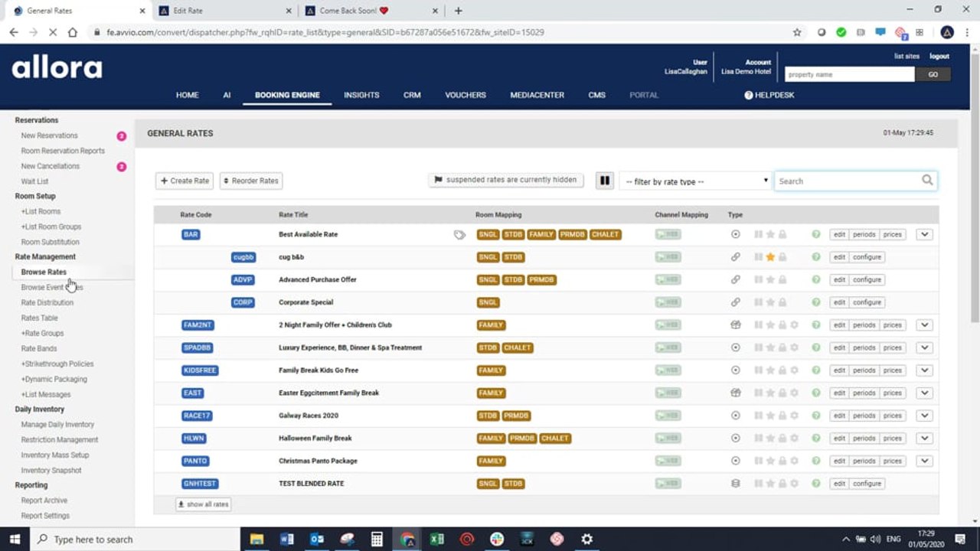Open the filter by rate type dropdown
The width and height of the screenshot is (980, 551).
point(695,181)
